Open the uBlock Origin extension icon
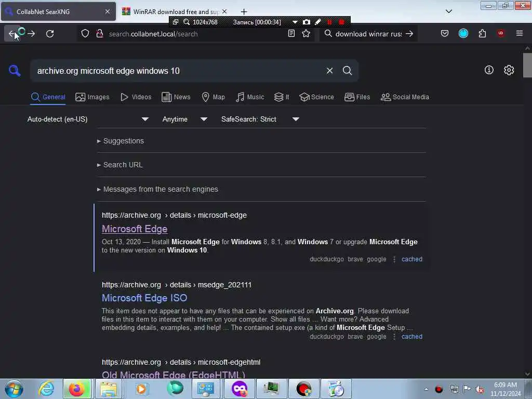This screenshot has width=532, height=399. coord(501,33)
